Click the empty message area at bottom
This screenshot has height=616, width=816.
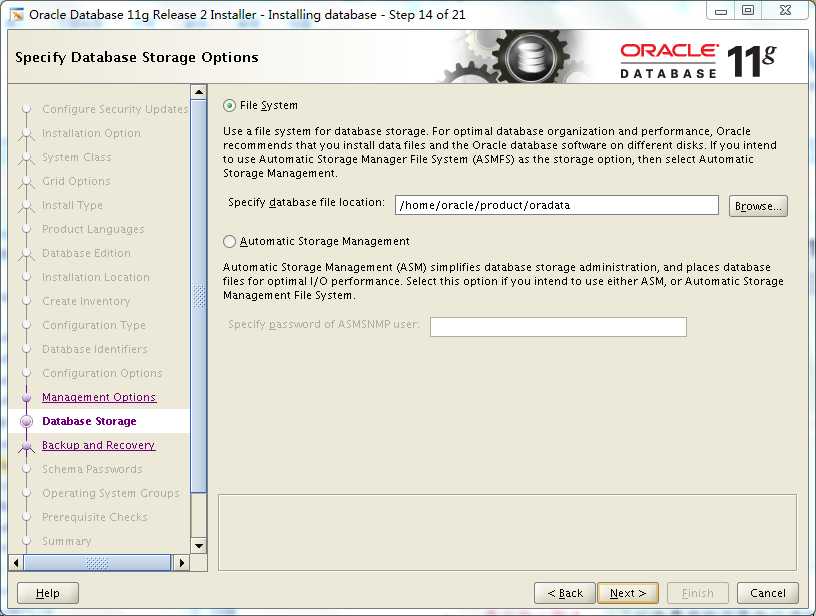coord(507,532)
